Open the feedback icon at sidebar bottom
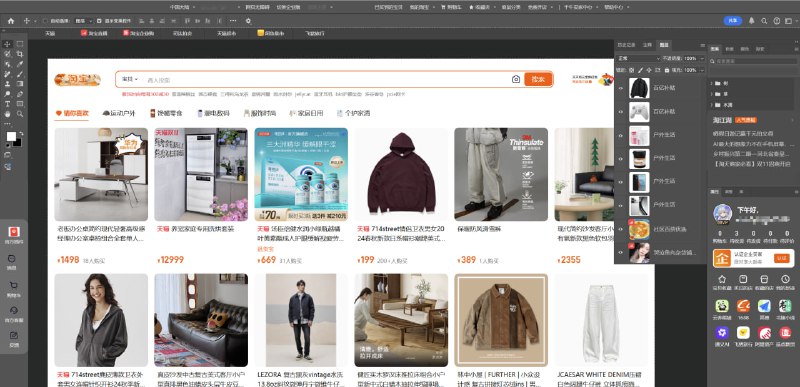Viewport: 800px width, 387px height. 14,336
